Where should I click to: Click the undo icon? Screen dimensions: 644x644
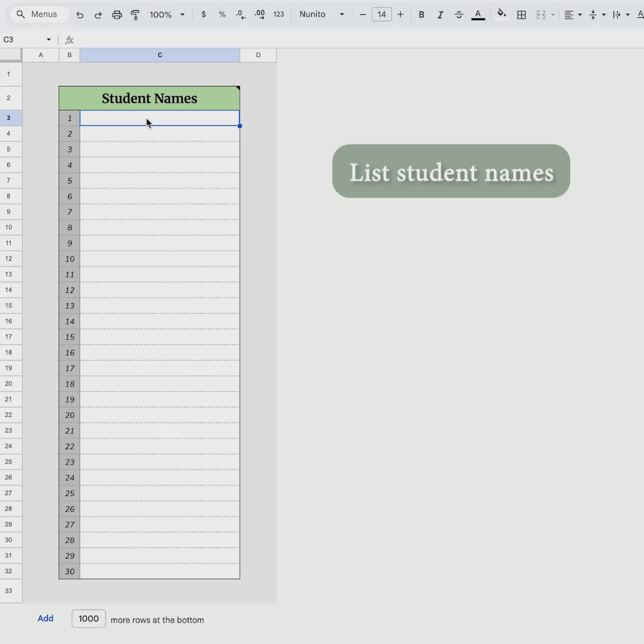click(x=80, y=14)
